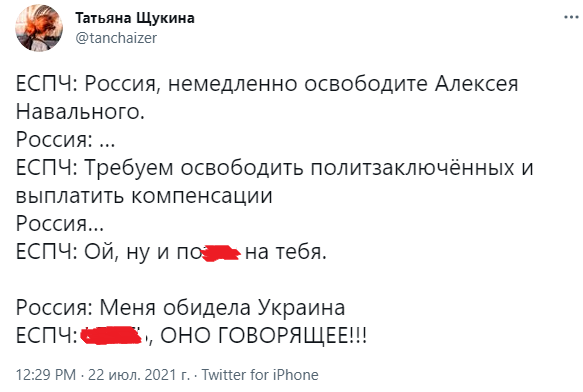Click the word немедленно in the first line
Screen dimensions: 583x392
233,84
